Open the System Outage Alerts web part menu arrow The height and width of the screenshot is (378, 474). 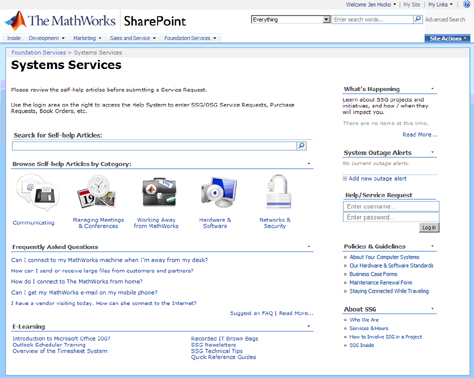click(432, 152)
